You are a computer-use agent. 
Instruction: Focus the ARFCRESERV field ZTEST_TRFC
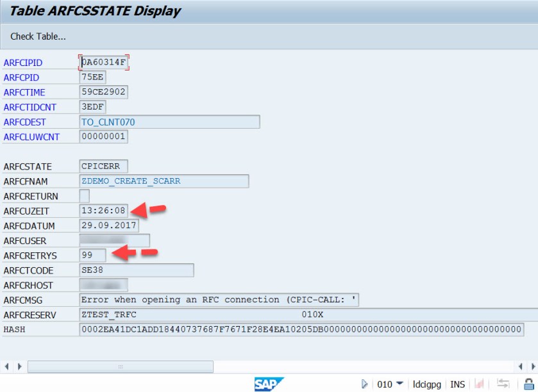pyautogui.click(x=309, y=314)
